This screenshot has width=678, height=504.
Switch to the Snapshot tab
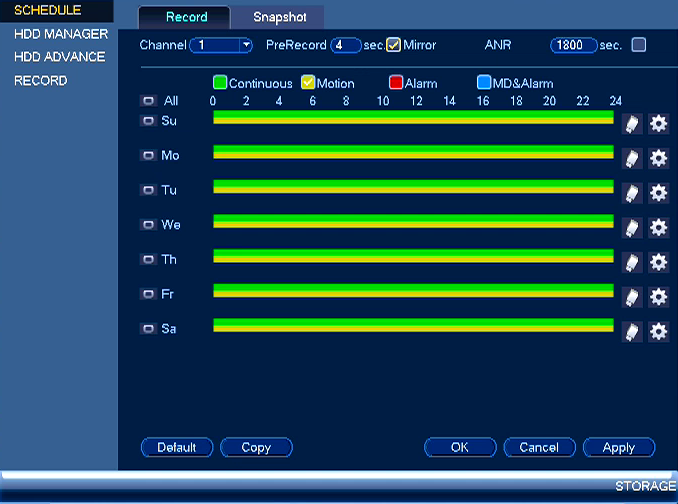tap(279, 17)
